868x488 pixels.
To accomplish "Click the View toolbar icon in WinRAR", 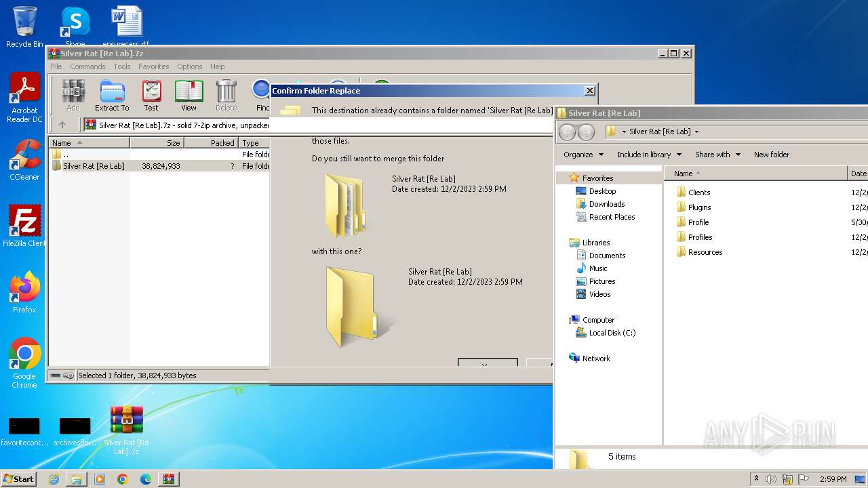I will pyautogui.click(x=189, y=96).
